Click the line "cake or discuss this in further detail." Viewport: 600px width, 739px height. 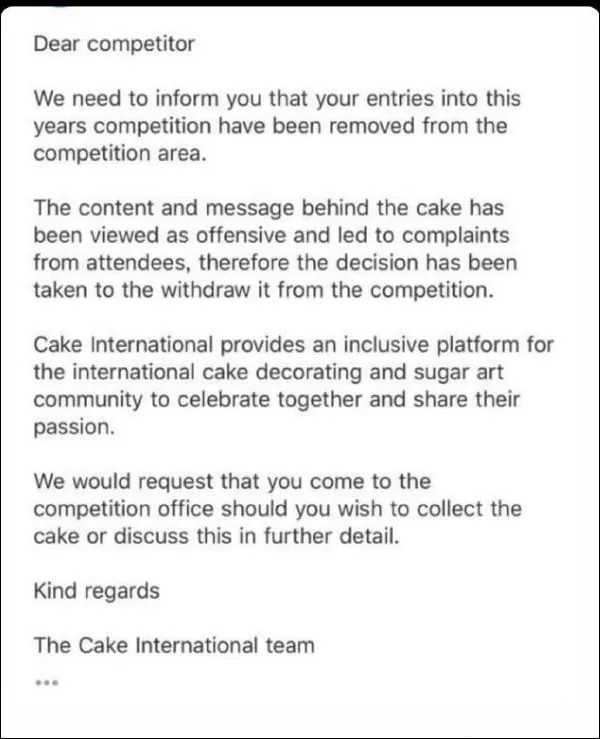coord(216,537)
